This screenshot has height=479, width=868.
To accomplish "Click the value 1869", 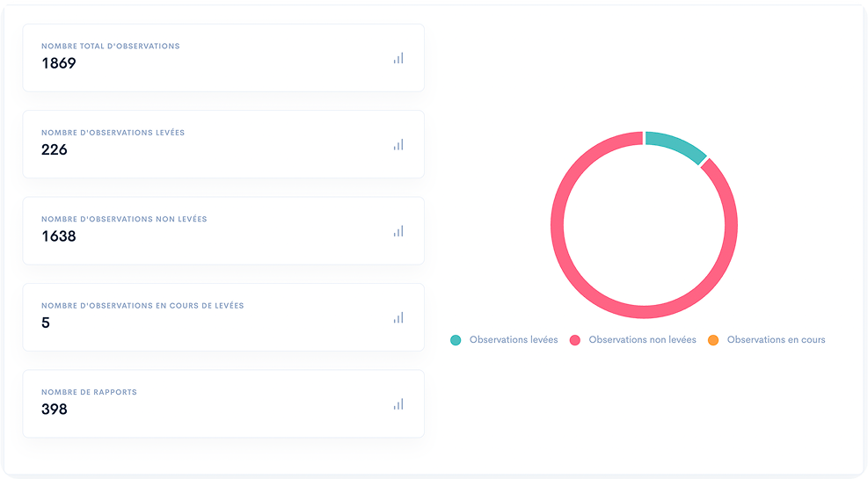I will tap(59, 63).
